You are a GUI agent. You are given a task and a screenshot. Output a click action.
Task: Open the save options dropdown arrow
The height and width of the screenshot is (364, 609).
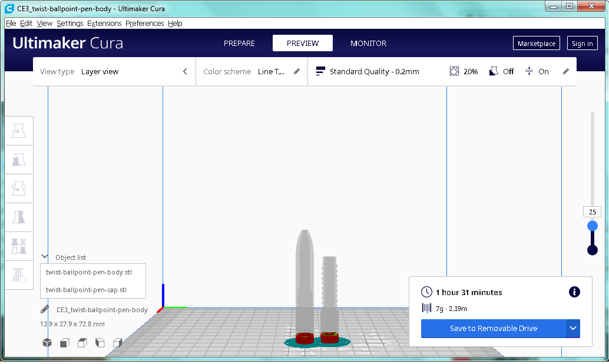tap(573, 328)
